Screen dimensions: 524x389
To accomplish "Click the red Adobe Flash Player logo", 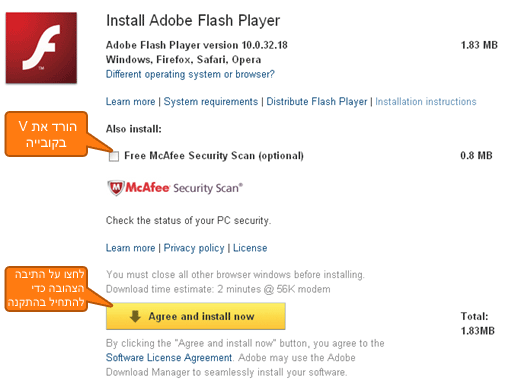I will [41, 48].
